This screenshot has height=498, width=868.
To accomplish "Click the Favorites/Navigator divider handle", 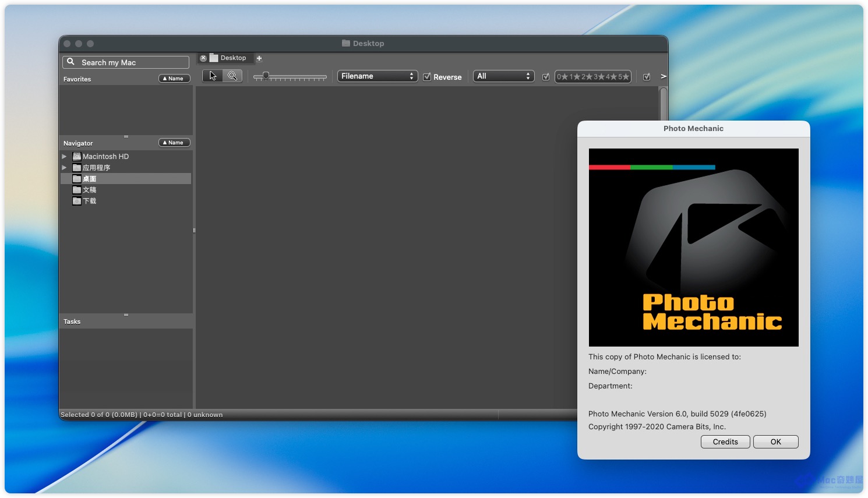I will [x=126, y=136].
